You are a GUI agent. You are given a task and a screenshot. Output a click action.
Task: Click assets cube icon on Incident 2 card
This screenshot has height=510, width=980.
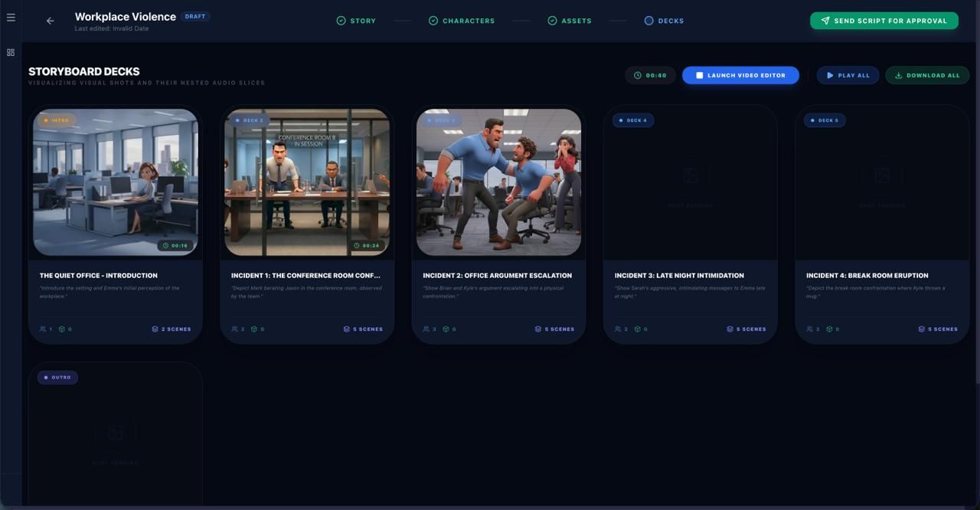click(446, 329)
